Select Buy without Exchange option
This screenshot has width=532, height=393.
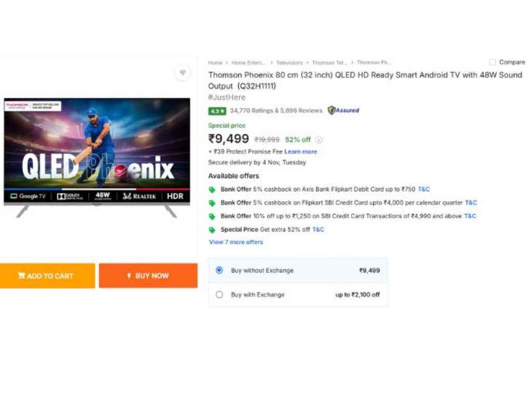click(x=219, y=270)
